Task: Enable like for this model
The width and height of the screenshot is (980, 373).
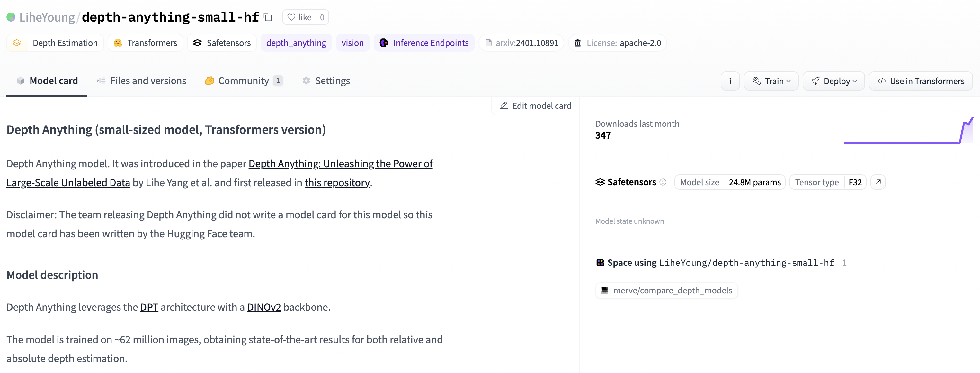Action: (299, 17)
